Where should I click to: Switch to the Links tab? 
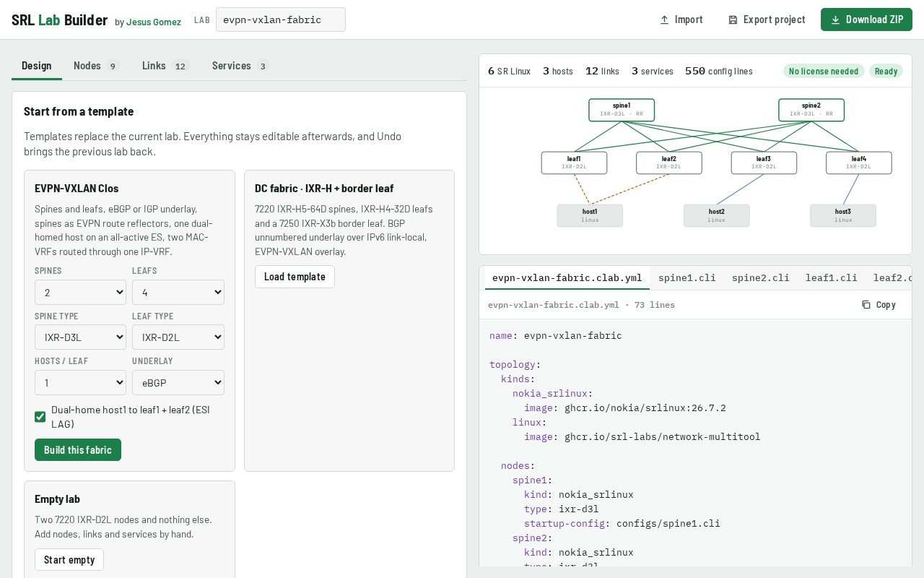coord(165,66)
